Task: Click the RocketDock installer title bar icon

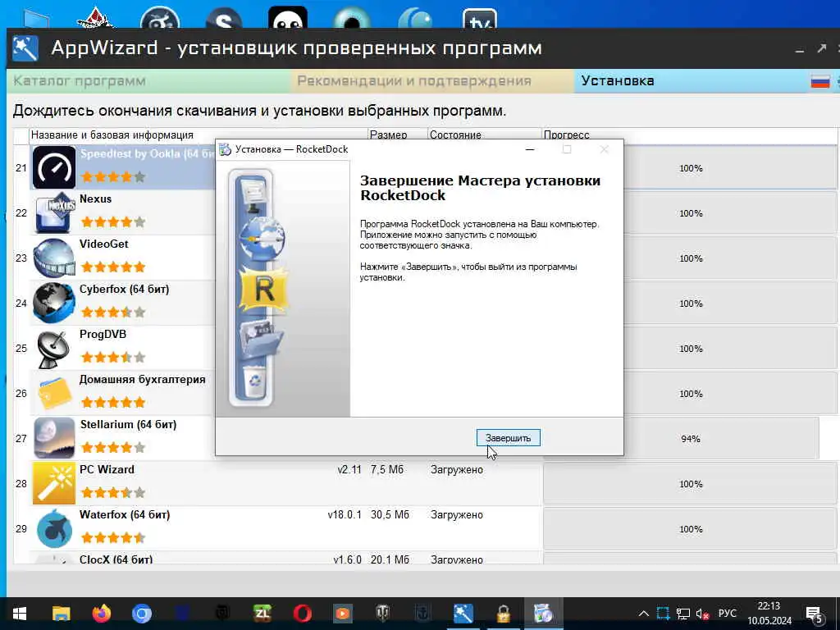Action: pyautogui.click(x=226, y=149)
